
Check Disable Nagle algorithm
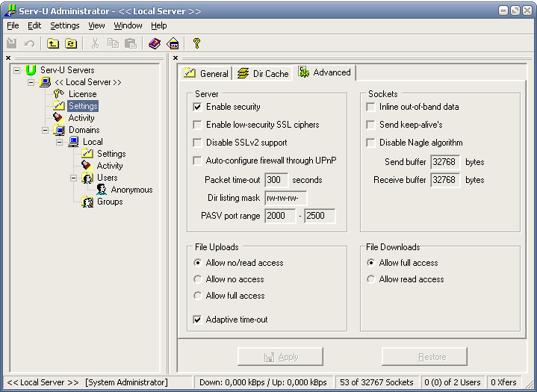370,143
